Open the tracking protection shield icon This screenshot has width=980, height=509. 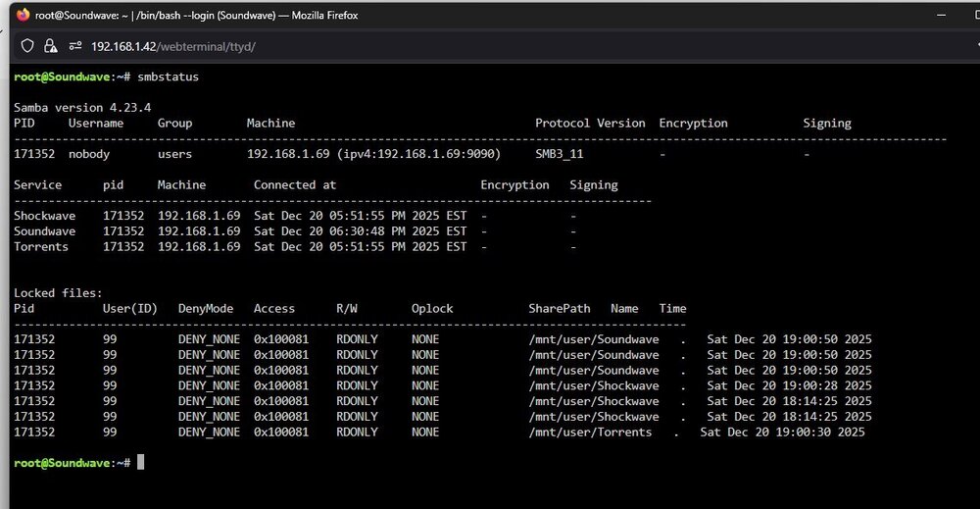point(27,46)
